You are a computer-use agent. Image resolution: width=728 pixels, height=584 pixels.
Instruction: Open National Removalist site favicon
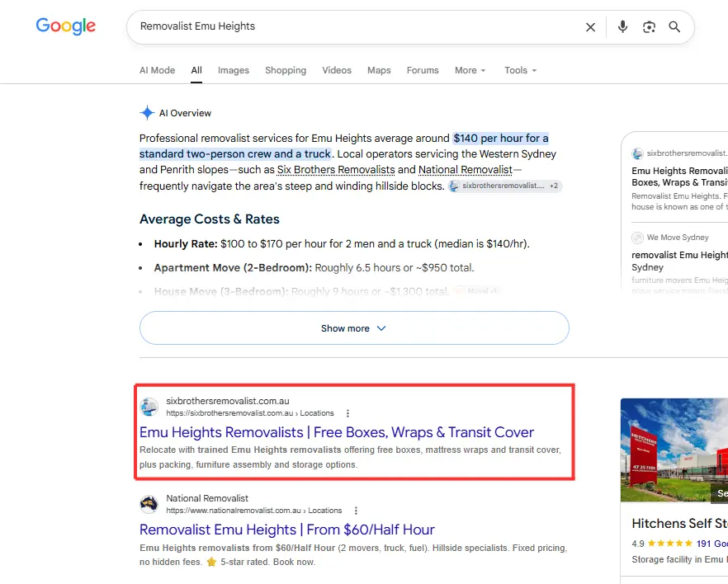click(149, 504)
